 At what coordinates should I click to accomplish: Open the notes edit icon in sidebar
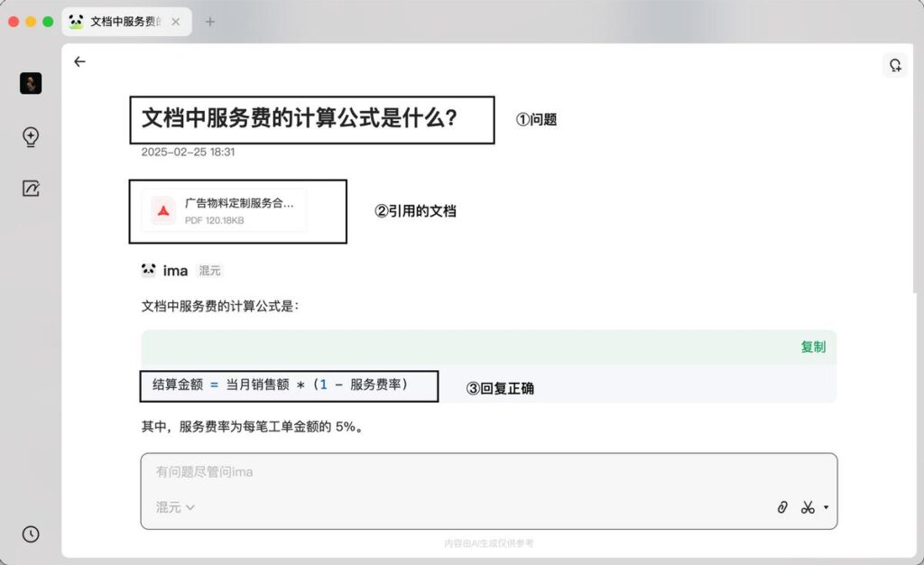(31, 189)
